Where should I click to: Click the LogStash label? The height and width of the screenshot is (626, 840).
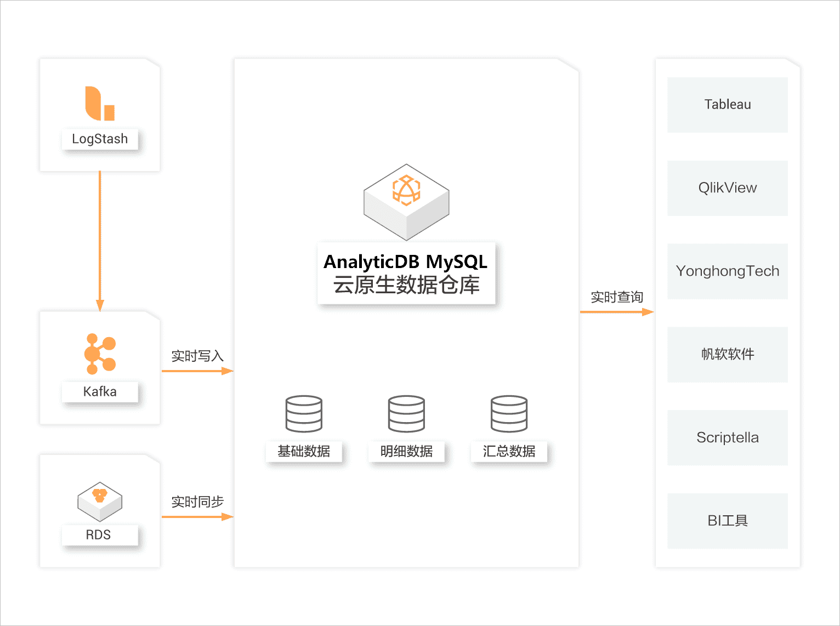pyautogui.click(x=100, y=139)
